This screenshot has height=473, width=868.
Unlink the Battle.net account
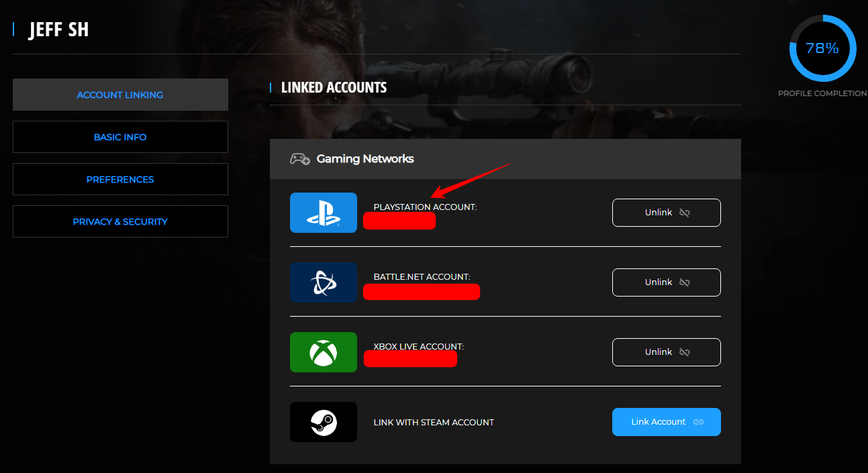coord(666,282)
